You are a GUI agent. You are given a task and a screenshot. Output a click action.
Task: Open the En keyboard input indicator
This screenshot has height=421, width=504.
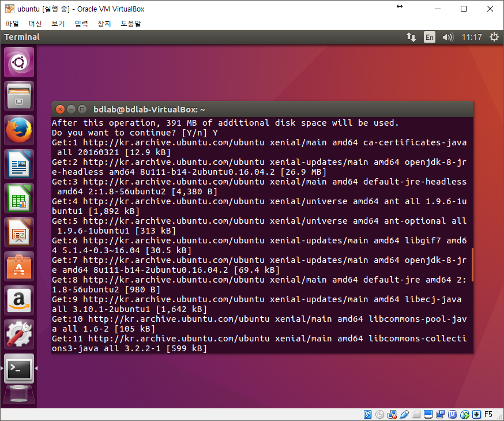[430, 37]
